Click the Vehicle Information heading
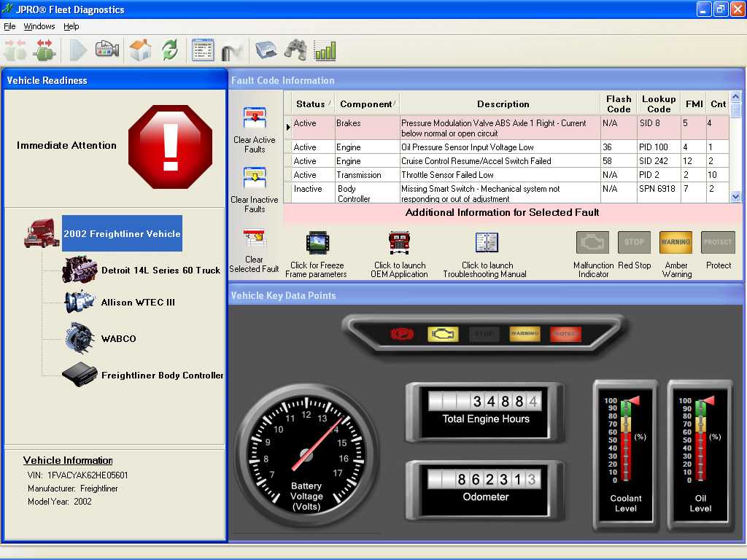Image resolution: width=747 pixels, height=560 pixels. pos(68,461)
